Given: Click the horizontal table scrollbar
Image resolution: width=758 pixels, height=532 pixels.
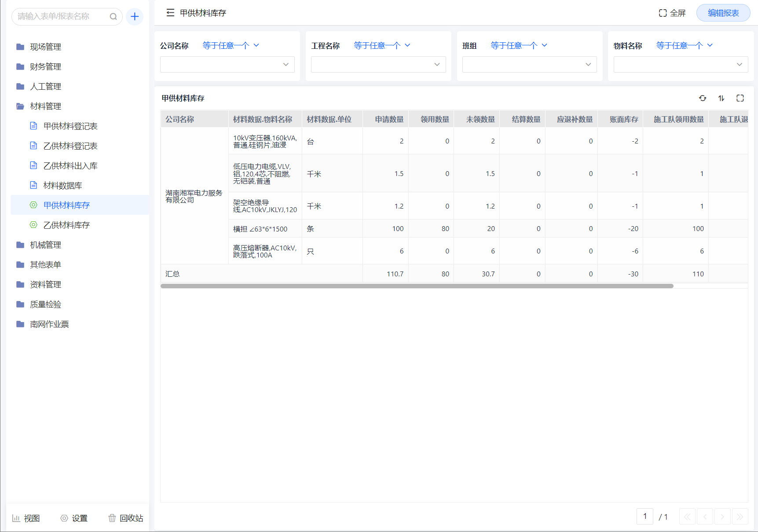Looking at the screenshot, I should point(417,286).
